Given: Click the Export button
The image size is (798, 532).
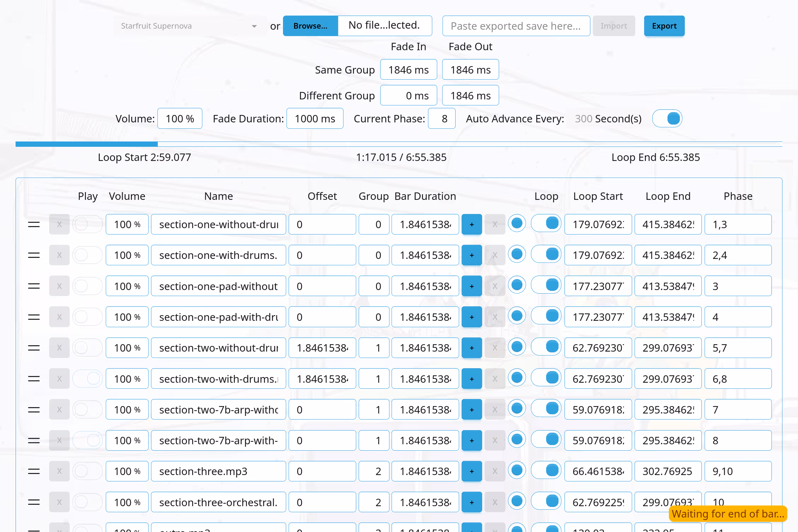Looking at the screenshot, I should tap(664, 26).
